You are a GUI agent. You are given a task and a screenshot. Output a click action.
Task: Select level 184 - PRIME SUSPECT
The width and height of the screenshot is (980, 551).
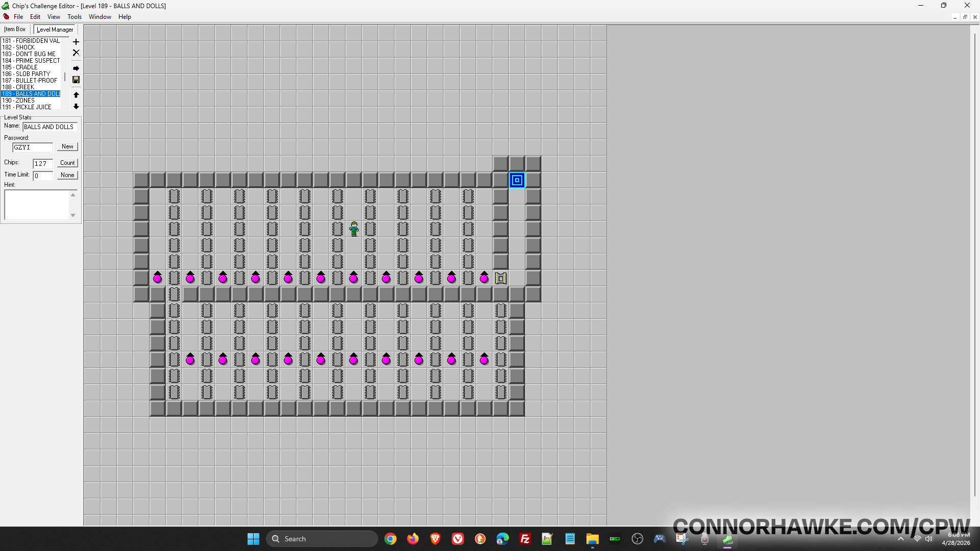(31, 61)
